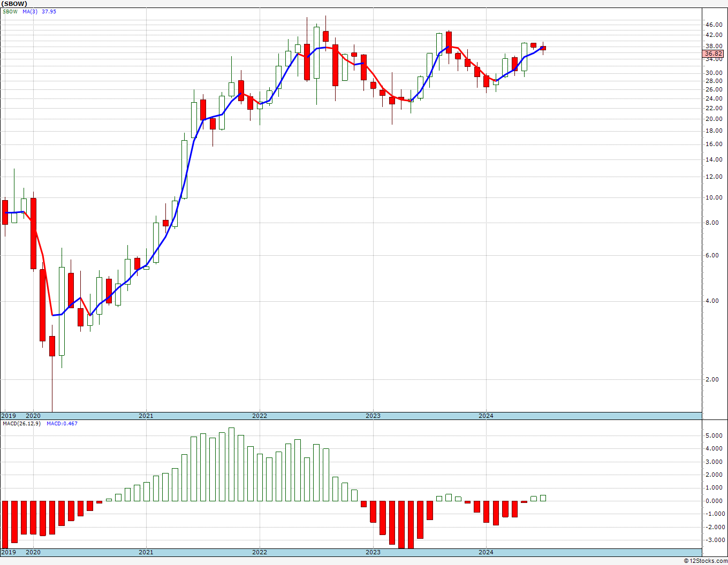Select the 34.00 price axis label
The image size is (728, 565).
click(x=714, y=60)
